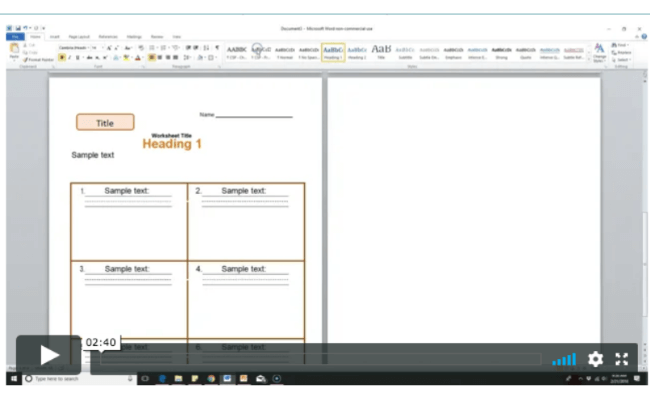Click the Save icon in Quick Access
The width and height of the screenshot is (650, 400).
click(x=18, y=28)
